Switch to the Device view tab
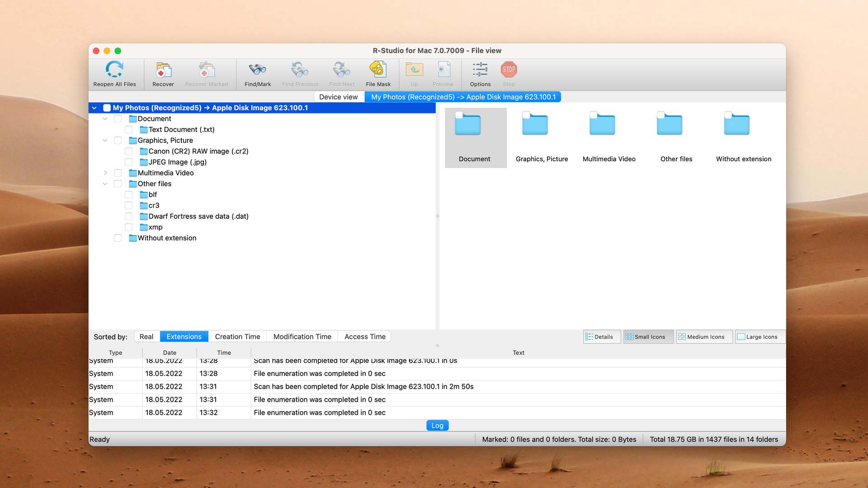Screen dimensions: 868x488 click(338, 97)
